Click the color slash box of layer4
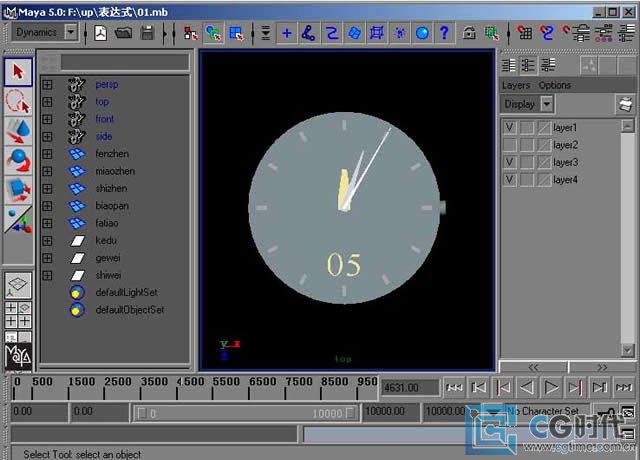Screen dimensions: 640x460 tap(544, 180)
